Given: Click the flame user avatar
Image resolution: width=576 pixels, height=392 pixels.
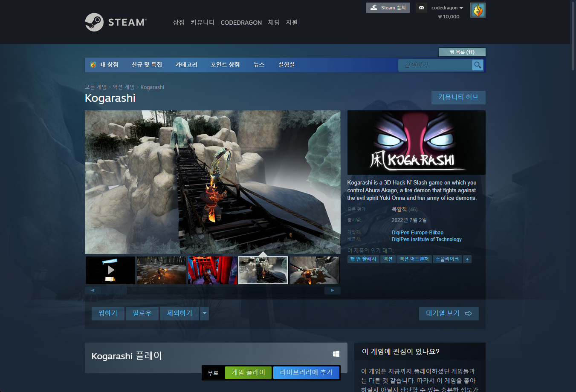Looking at the screenshot, I should (478, 10).
